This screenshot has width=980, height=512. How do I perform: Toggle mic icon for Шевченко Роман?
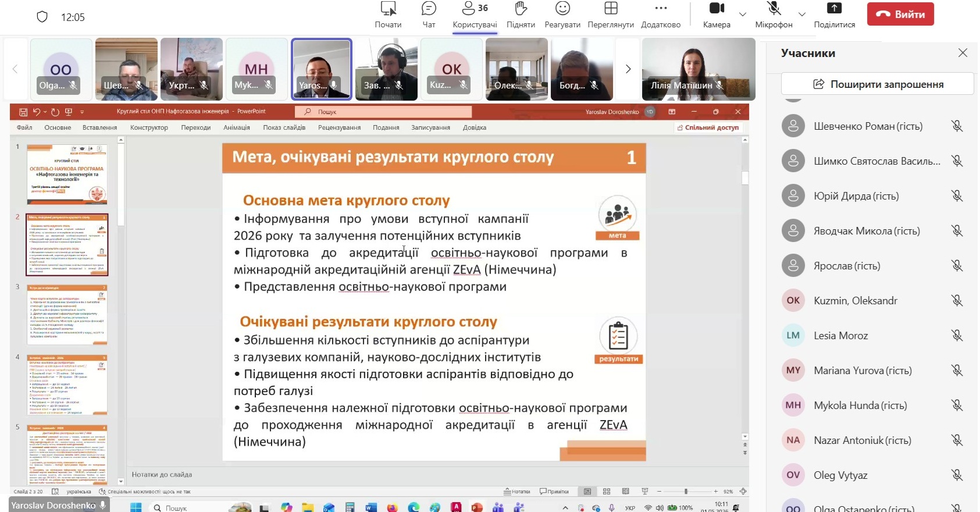pos(957,126)
